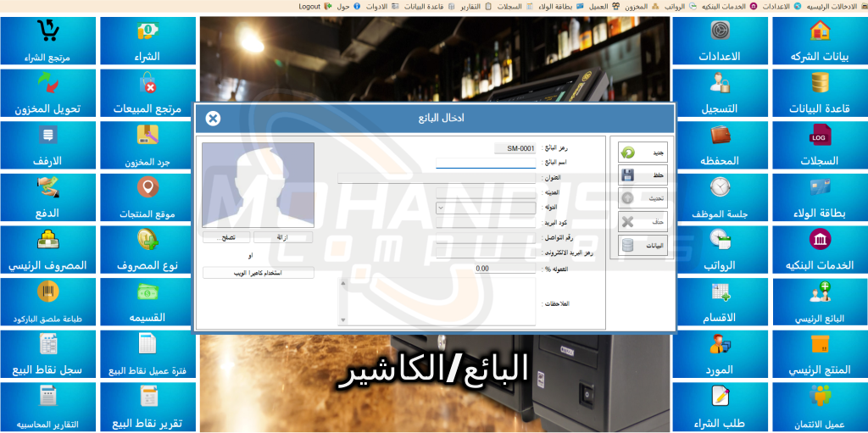Click the Save (حفظ) button
Screen dimensions: 868x433
point(643,175)
